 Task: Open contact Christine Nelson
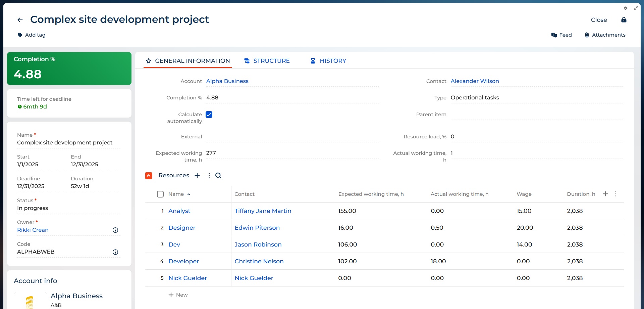(x=259, y=261)
